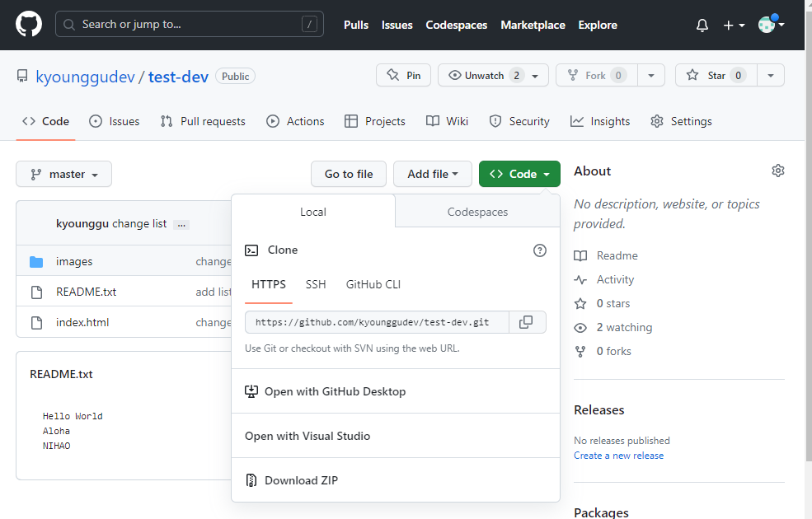Open the GitHub home logo
This screenshot has width=812, height=519.
point(29,25)
